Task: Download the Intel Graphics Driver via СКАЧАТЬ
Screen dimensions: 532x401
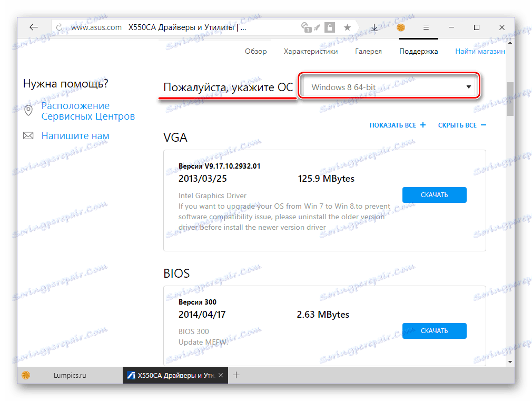Action: [434, 194]
